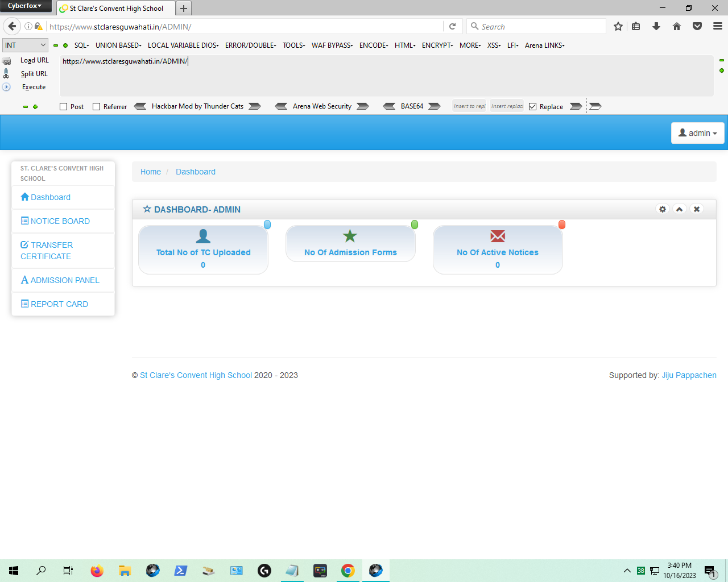This screenshot has width=728, height=582.
Task: Click the Load URL icon in HackBar
Action: point(7,61)
